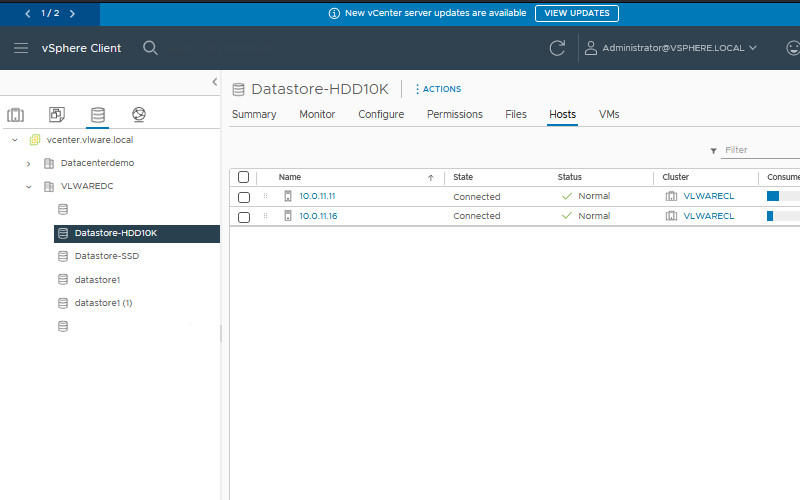Select datastore1 in the tree
Viewport: 800px width, 500px height.
(97, 280)
